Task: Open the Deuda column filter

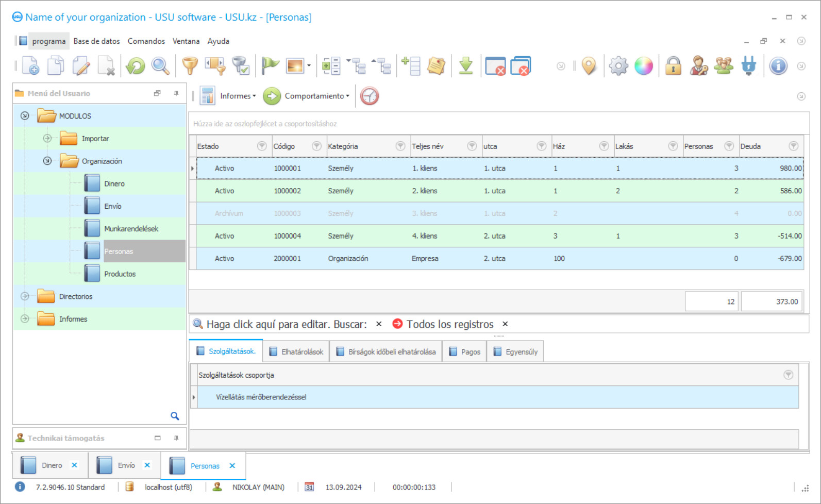Action: tap(794, 146)
